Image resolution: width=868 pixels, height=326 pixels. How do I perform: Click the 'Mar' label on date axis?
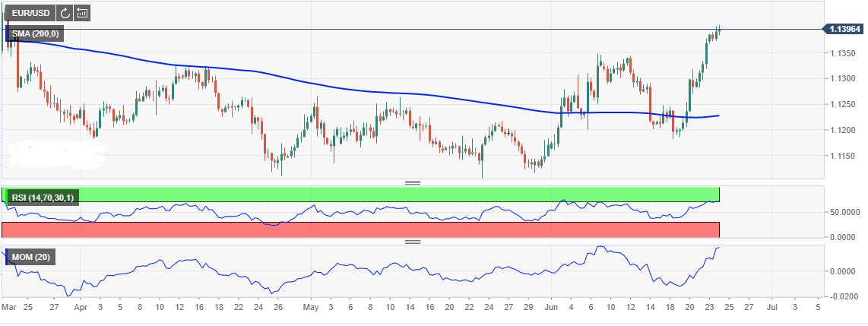[x=9, y=308]
